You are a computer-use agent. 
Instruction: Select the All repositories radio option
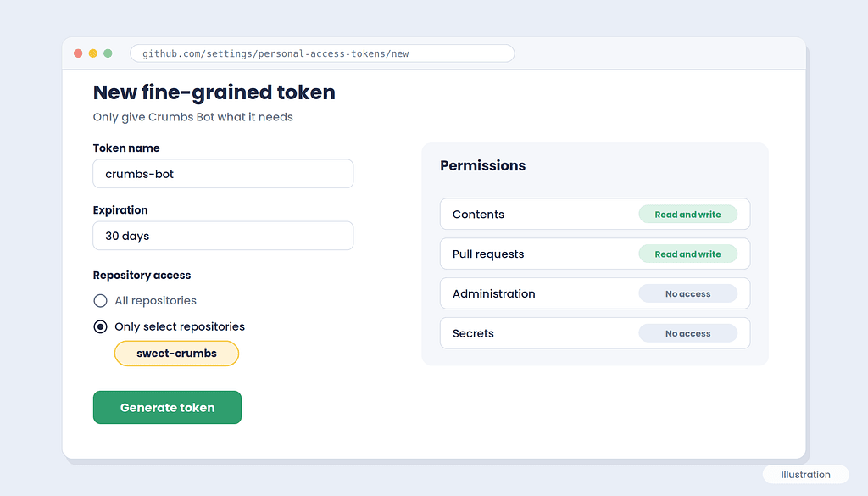point(100,301)
